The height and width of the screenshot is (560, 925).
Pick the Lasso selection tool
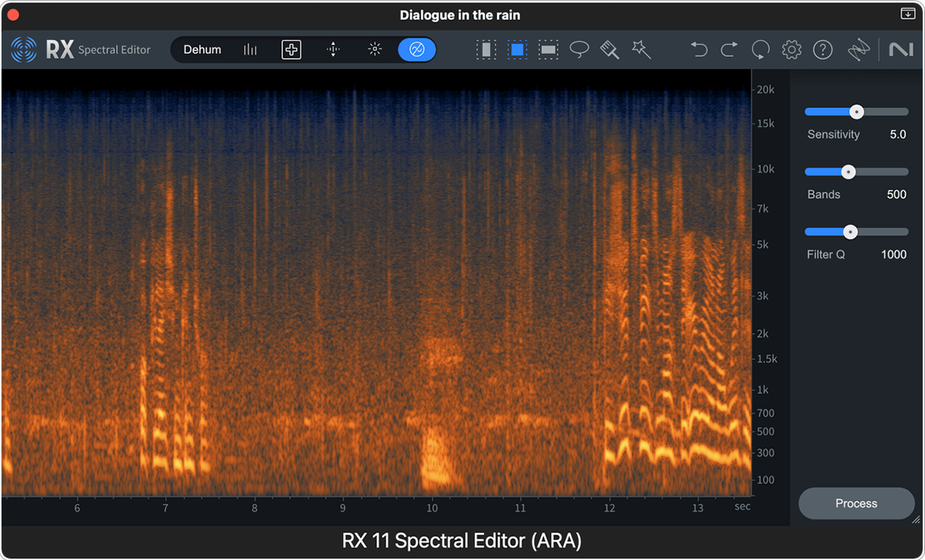(579, 50)
